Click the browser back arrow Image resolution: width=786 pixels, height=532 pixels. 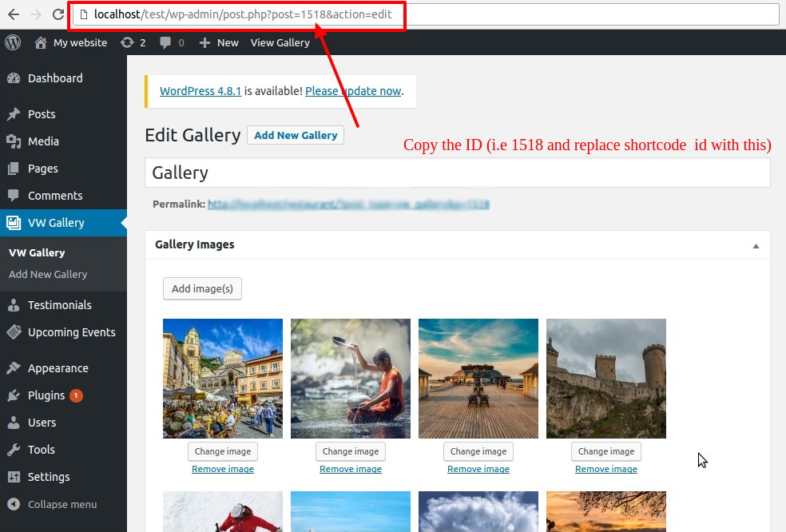coord(14,14)
